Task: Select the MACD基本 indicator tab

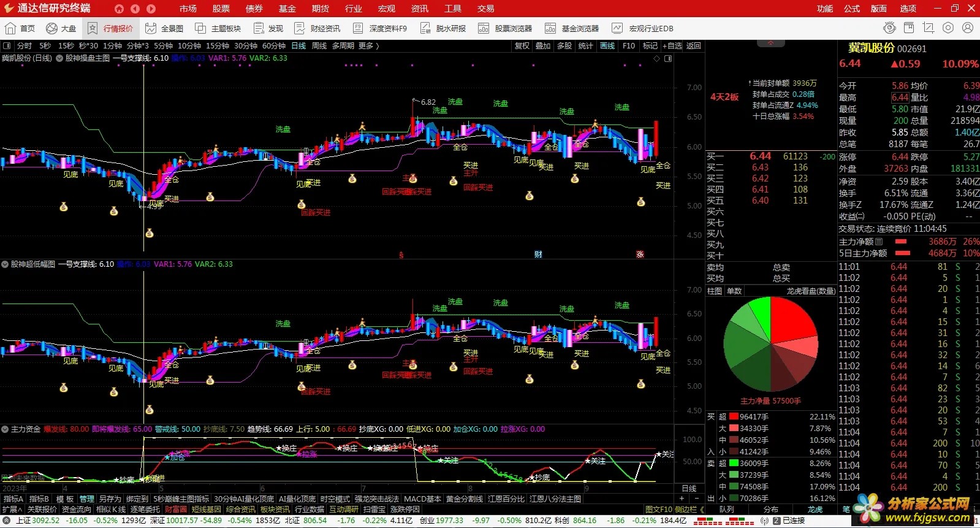Action: [x=422, y=499]
